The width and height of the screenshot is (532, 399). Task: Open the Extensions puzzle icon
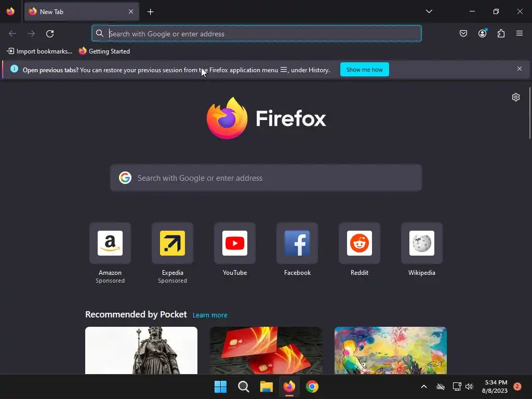click(501, 33)
